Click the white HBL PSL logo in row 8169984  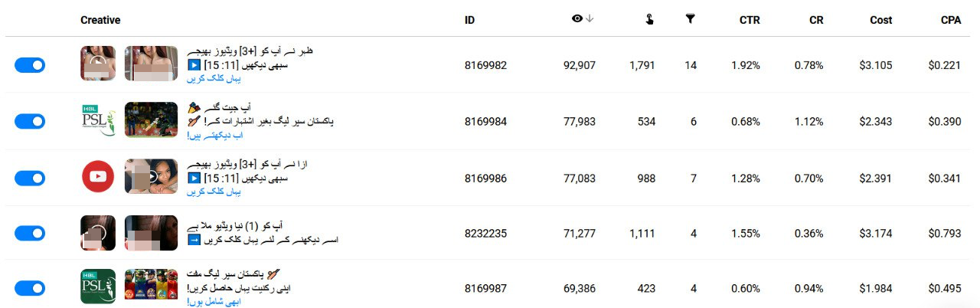click(98, 120)
